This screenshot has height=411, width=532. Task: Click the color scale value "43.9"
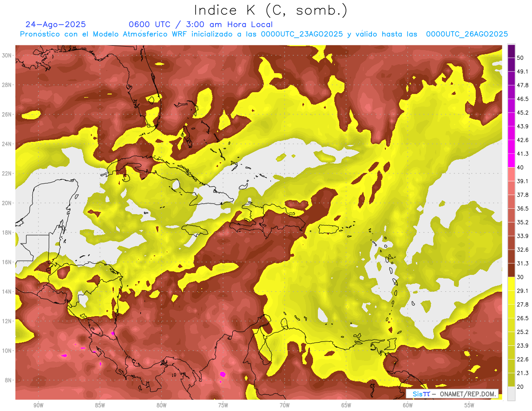tap(522, 126)
